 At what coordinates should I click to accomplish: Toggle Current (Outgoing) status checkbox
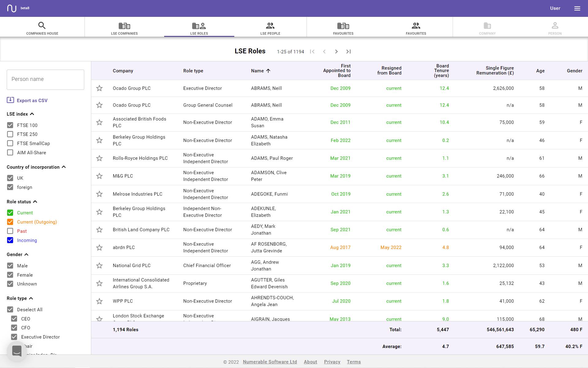point(10,222)
